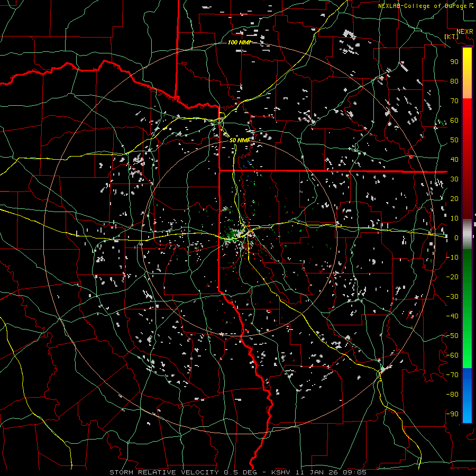Click the 20 value on the velocity scale
This screenshot has width=476, height=476.
click(x=454, y=199)
